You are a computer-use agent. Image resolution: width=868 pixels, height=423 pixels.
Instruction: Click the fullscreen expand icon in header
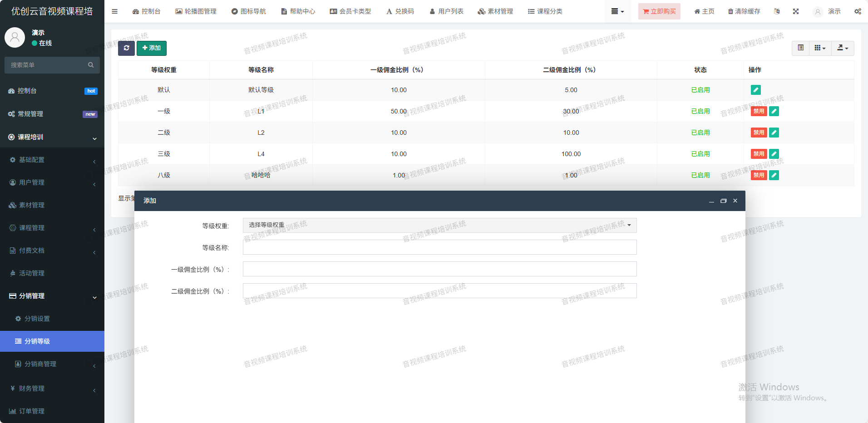(x=796, y=11)
